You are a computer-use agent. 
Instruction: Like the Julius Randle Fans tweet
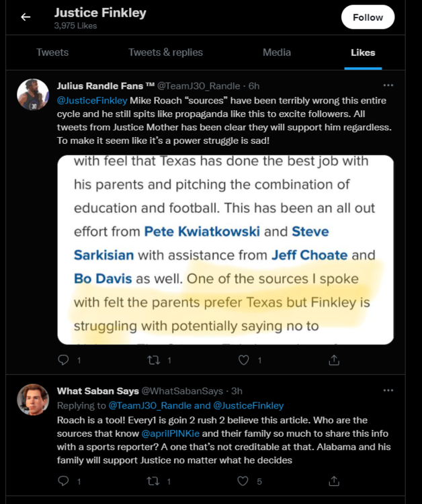[x=245, y=360]
